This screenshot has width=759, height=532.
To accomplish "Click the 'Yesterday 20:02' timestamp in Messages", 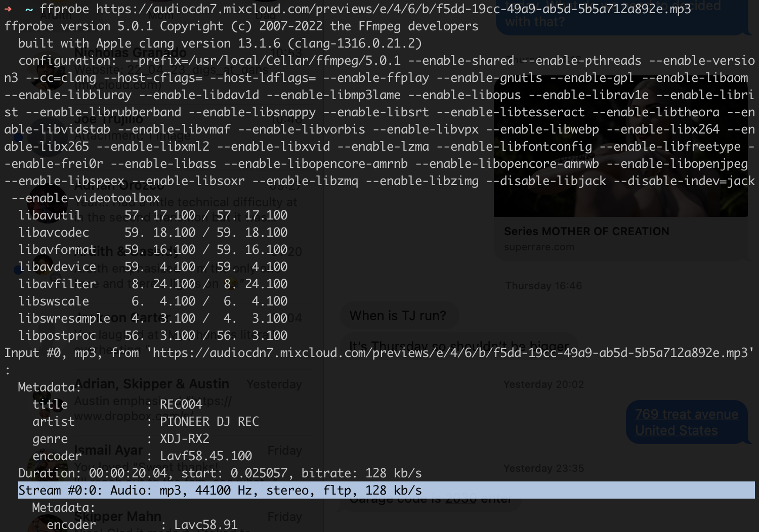I will pyautogui.click(x=543, y=384).
